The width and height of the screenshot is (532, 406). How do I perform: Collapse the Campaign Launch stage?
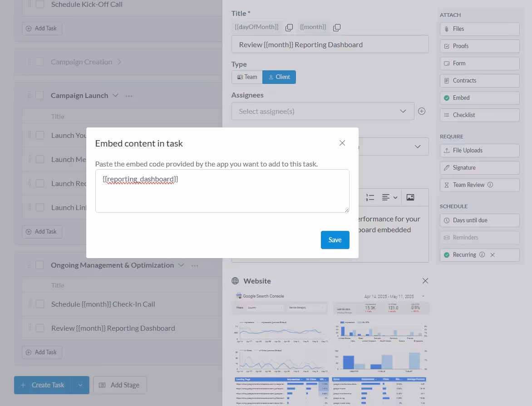[115, 95]
